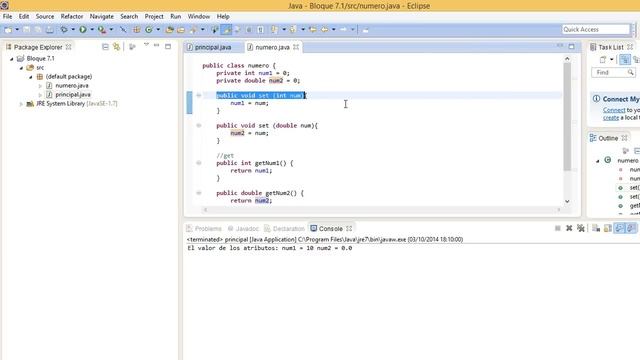Select numero.java in Package Explorer
The image size is (640, 360).
pyautogui.click(x=72, y=86)
